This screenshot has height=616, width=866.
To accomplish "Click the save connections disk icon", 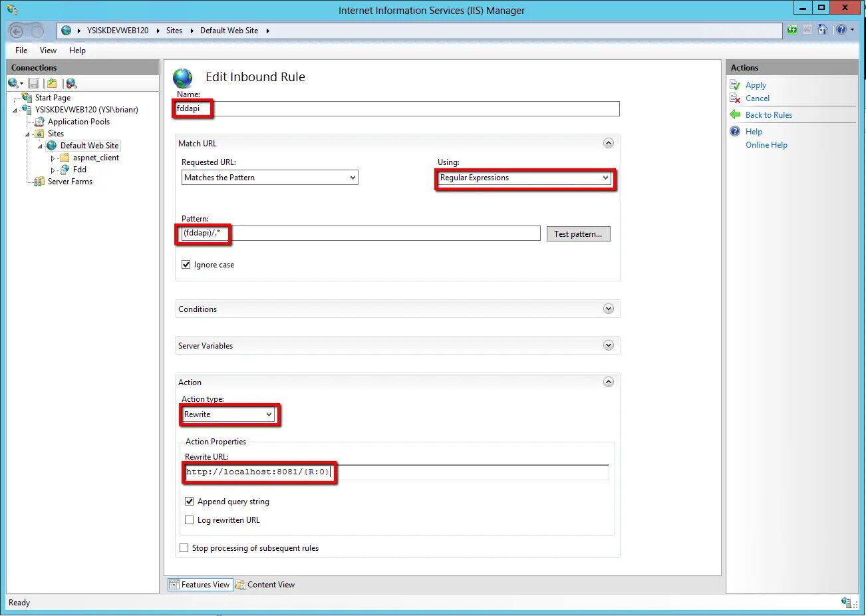I will point(33,83).
